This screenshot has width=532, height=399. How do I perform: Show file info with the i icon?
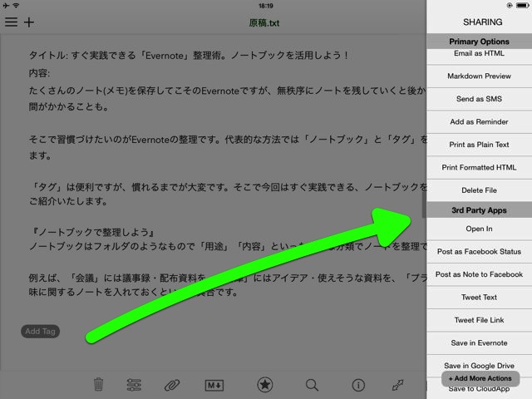358,385
